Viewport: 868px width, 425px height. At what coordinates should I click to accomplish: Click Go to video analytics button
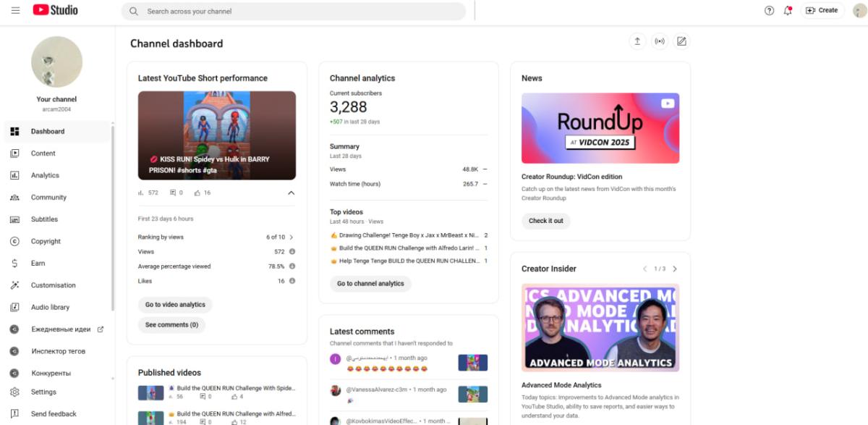[x=175, y=305]
